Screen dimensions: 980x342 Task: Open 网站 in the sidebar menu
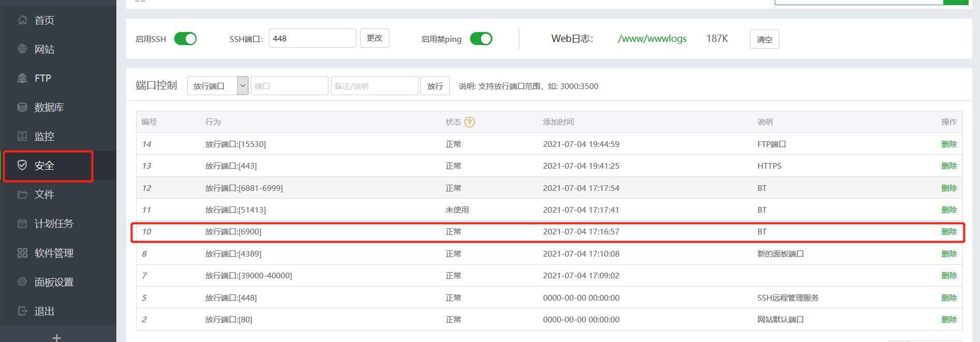tap(44, 49)
